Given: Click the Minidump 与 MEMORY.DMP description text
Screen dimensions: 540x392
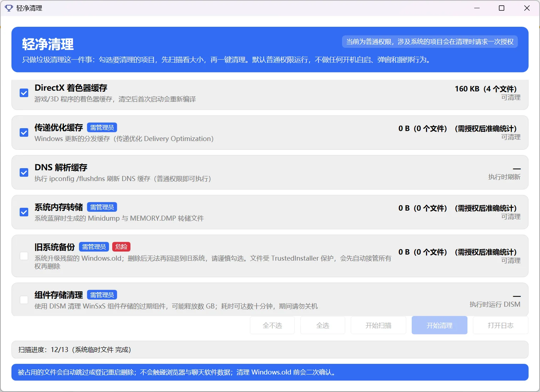Looking at the screenshot, I should [x=119, y=218].
